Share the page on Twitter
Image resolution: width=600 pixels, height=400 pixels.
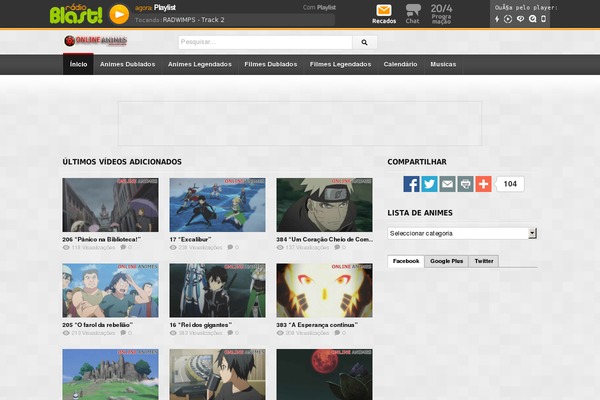(x=429, y=184)
